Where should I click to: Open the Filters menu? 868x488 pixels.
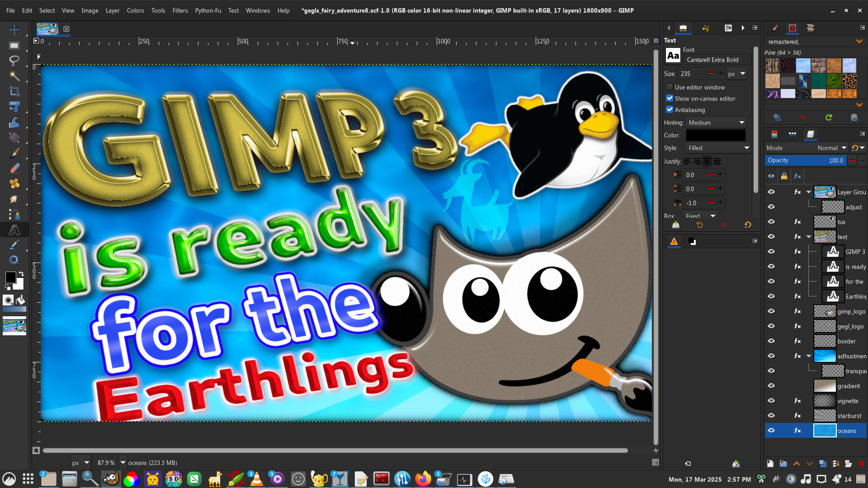coord(180,10)
